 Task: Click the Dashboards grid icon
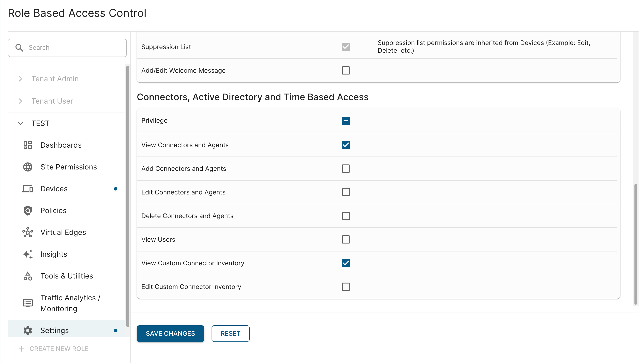[27, 145]
